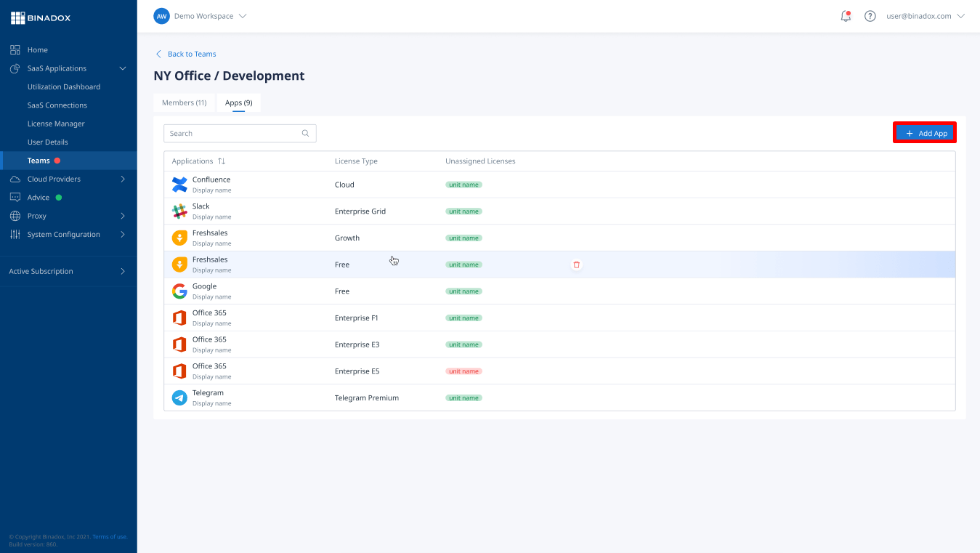Expand the Active Subscription chevron

(123, 271)
